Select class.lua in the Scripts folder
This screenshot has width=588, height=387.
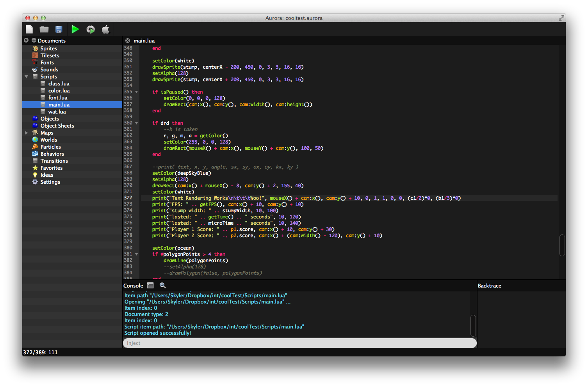click(59, 83)
